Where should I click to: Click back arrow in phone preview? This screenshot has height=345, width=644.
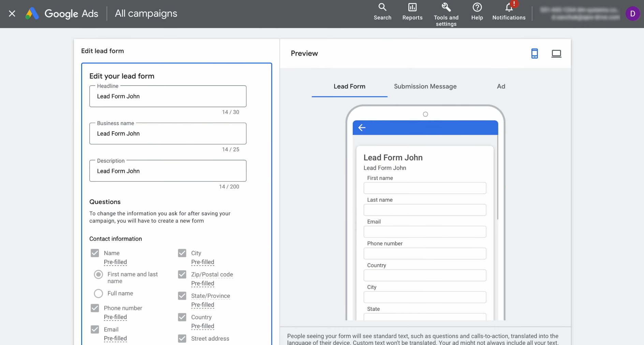coord(362,127)
